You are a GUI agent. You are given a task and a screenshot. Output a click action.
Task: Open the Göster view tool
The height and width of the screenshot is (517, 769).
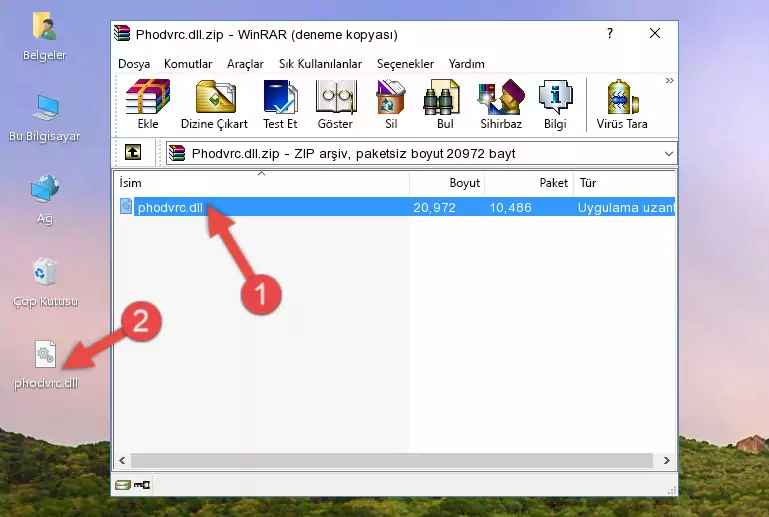(x=335, y=104)
